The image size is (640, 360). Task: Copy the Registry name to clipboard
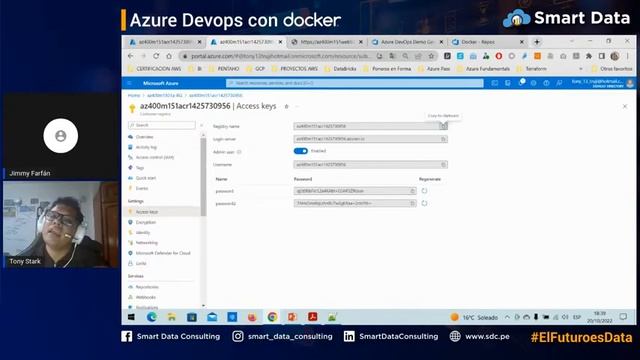(x=443, y=127)
